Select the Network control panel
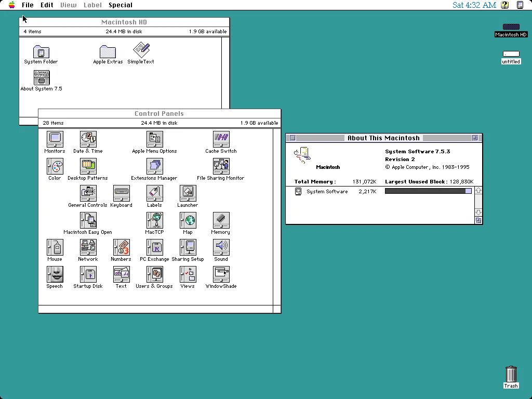The image size is (532, 399). coord(88,247)
